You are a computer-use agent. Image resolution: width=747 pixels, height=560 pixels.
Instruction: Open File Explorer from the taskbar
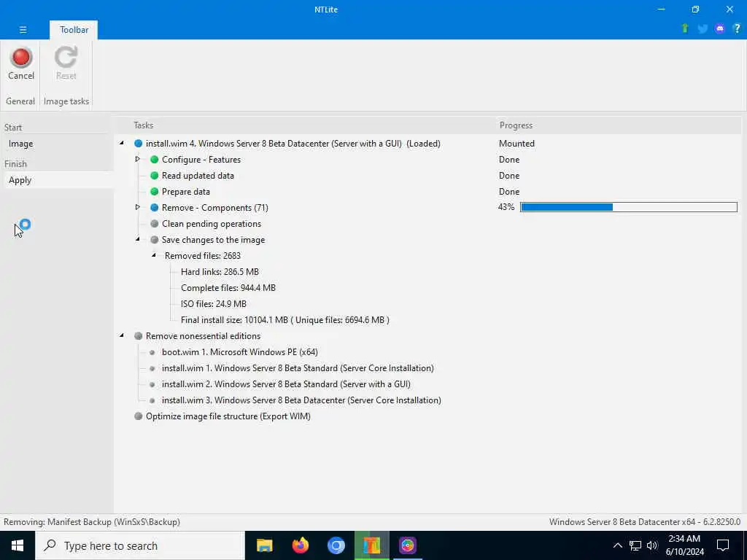(264, 545)
